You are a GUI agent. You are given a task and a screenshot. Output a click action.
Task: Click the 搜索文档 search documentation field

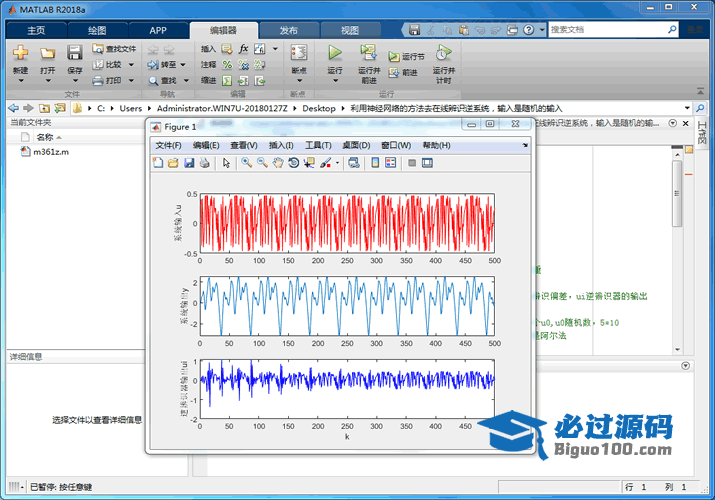click(613, 30)
